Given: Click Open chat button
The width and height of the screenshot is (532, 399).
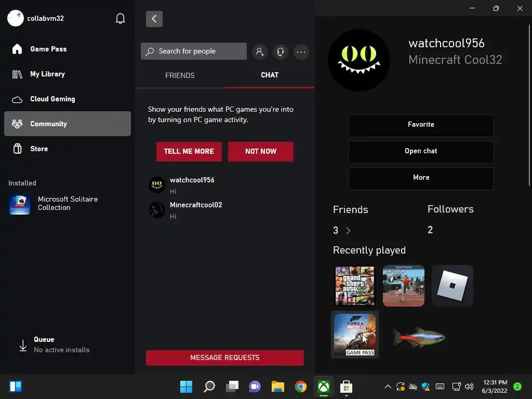Looking at the screenshot, I should [x=421, y=151].
